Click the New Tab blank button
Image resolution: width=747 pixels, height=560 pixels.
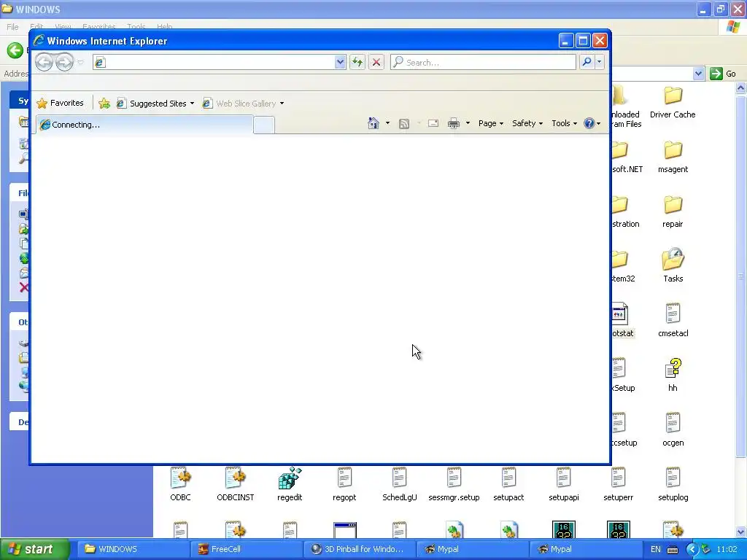click(264, 125)
